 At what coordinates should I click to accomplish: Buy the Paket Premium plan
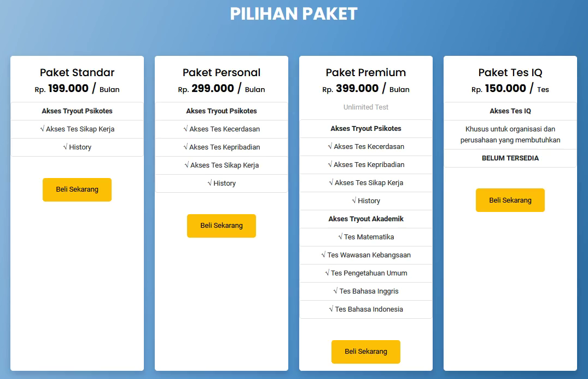(x=365, y=352)
